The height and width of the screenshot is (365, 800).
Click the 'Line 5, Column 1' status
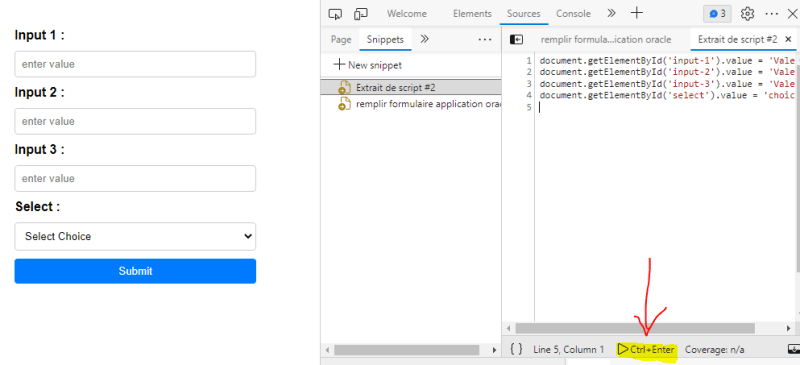click(x=568, y=350)
